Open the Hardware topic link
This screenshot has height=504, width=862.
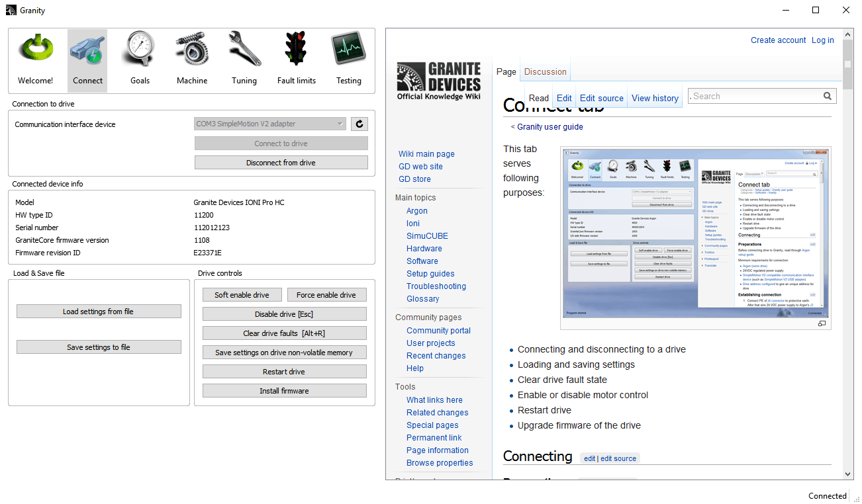tap(424, 249)
